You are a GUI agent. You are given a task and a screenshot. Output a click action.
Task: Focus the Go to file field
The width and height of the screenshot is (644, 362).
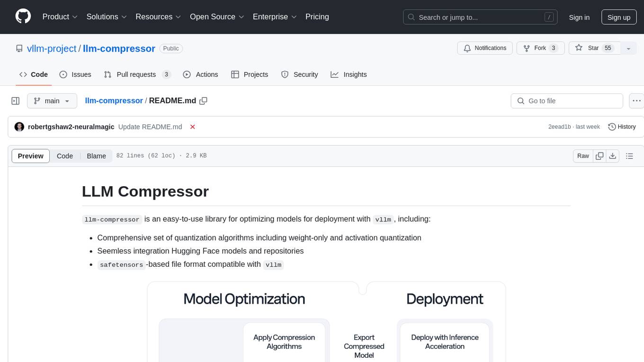[567, 101]
